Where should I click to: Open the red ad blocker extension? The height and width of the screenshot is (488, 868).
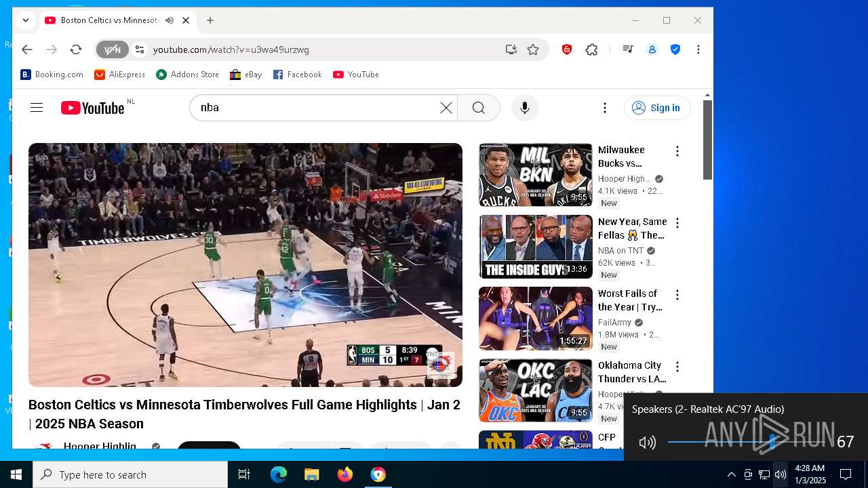point(567,49)
